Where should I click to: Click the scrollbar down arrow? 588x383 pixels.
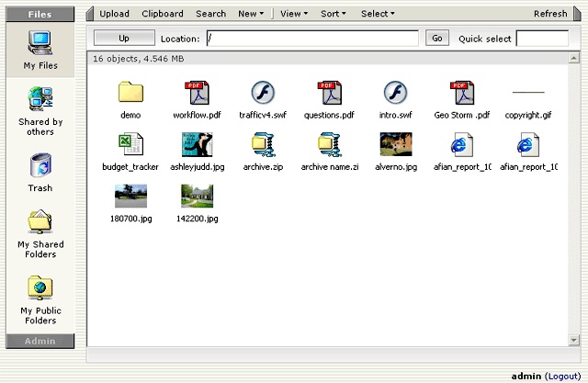tap(573, 340)
